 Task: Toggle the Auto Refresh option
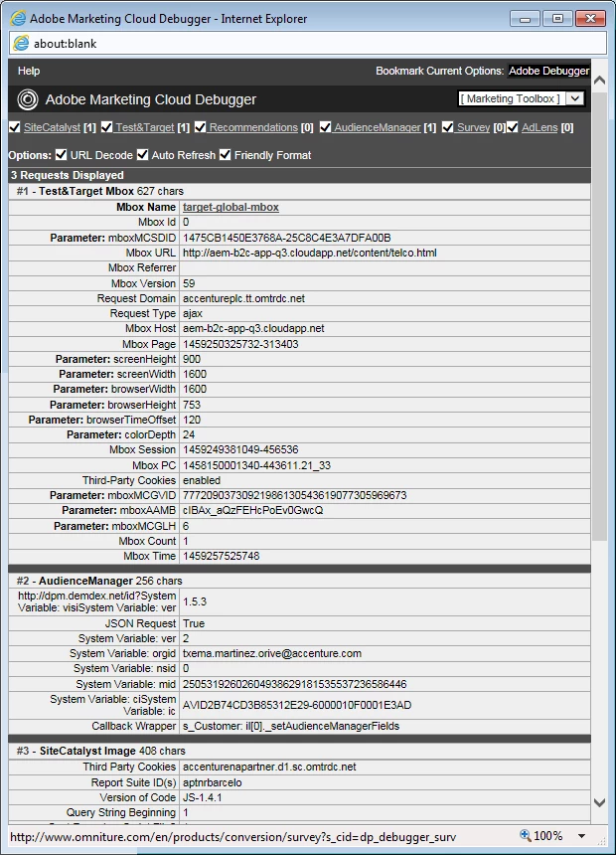(x=143, y=155)
